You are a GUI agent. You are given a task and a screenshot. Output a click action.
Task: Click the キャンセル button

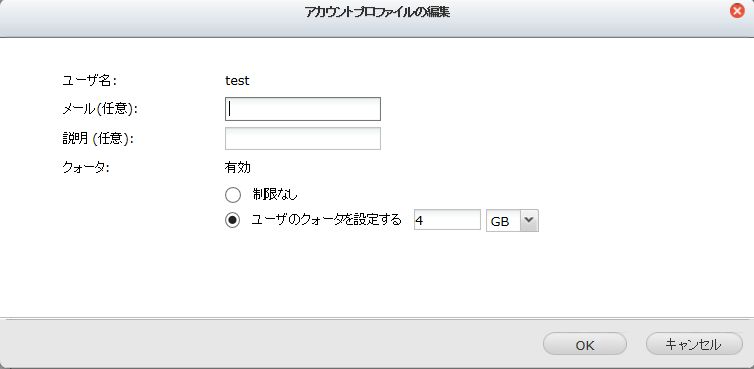coord(694,344)
